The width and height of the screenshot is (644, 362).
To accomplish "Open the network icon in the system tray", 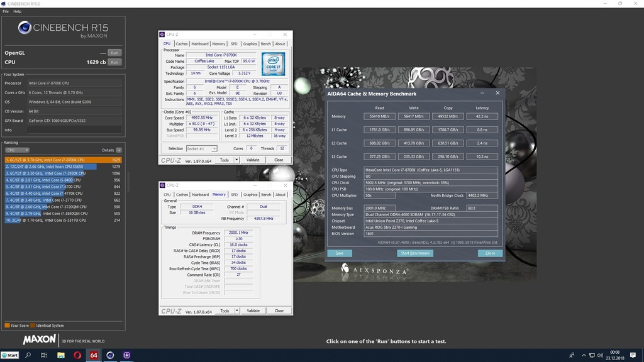I will point(592,355).
